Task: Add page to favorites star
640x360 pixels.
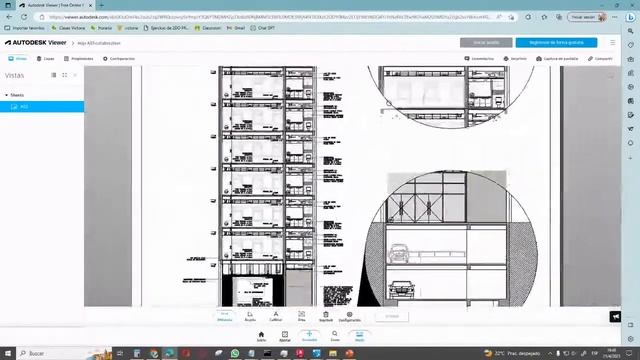Action: click(x=511, y=17)
